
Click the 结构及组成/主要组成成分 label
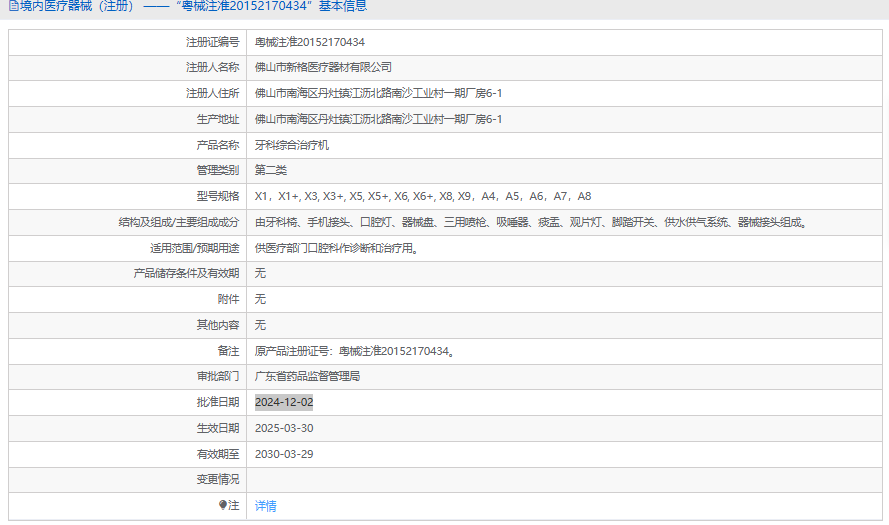tap(179, 222)
